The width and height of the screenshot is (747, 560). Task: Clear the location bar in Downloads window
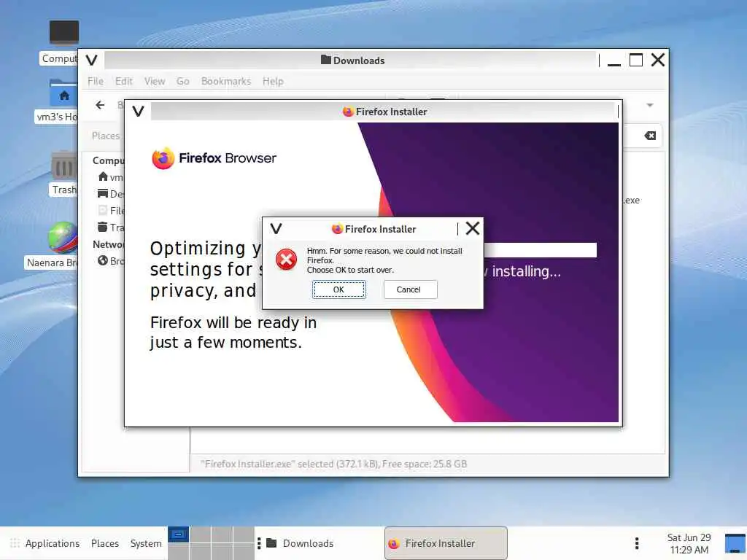coord(650,136)
